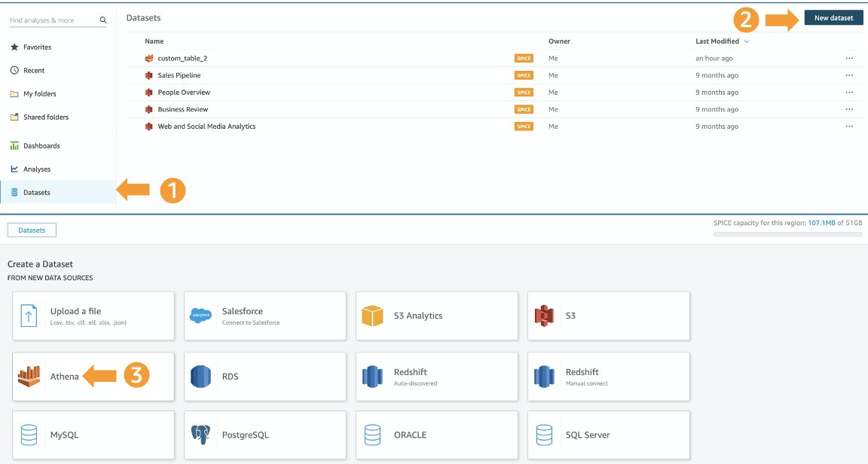The height and width of the screenshot is (464, 868).
Task: Select the PostgreSQL source label
Action: coord(245,435)
